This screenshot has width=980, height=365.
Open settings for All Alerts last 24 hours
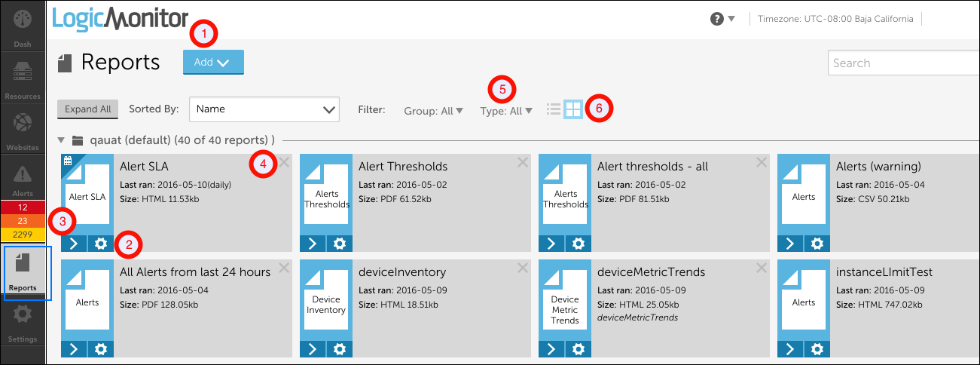click(101, 349)
